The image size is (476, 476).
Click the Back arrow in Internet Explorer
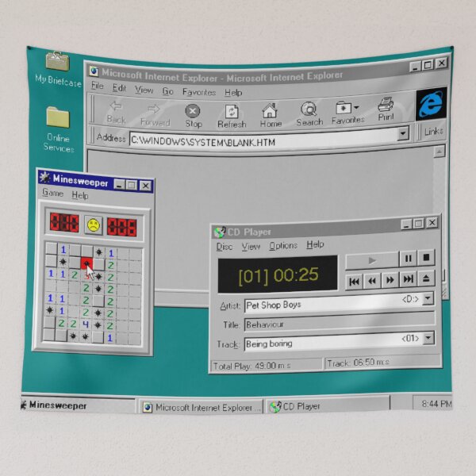[116, 106]
